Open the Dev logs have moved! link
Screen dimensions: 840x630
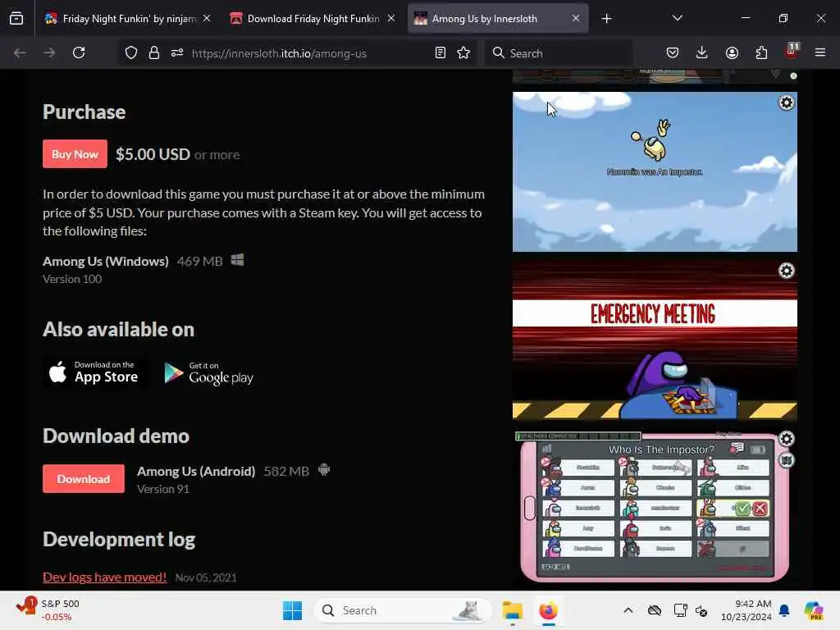coord(104,577)
